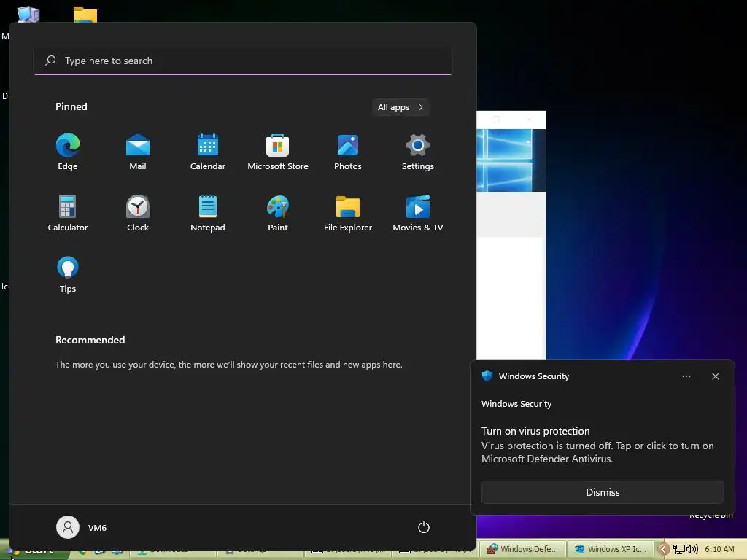The image size is (747, 560).
Task: Open File Explorer from pinned apps
Action: tap(348, 214)
